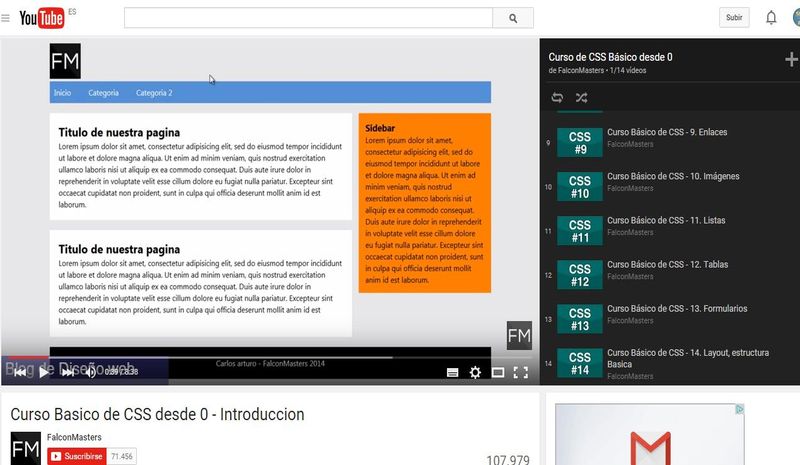Viewport: 800px width, 465px height.
Task: Mute the video with speaker icon
Action: [x=91, y=373]
